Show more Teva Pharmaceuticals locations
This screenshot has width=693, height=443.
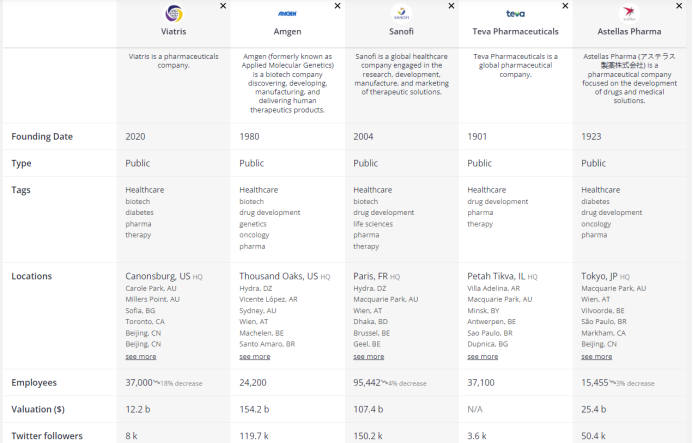pos(482,356)
